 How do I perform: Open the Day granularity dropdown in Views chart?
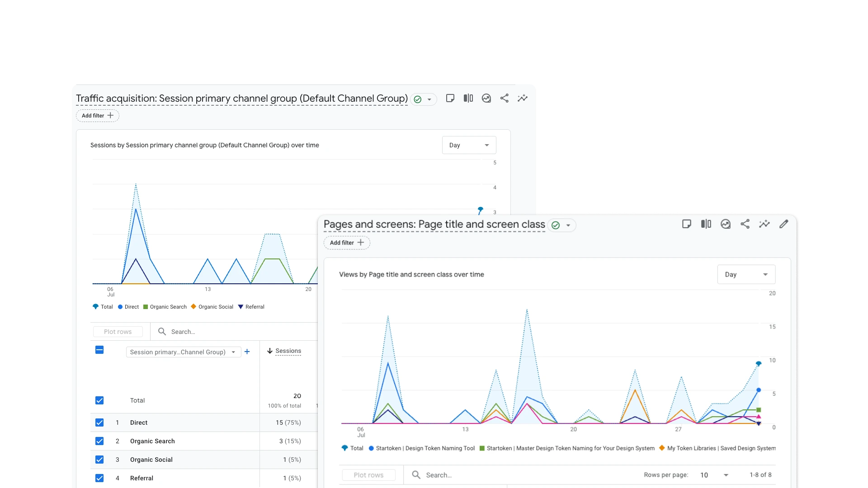tap(746, 274)
